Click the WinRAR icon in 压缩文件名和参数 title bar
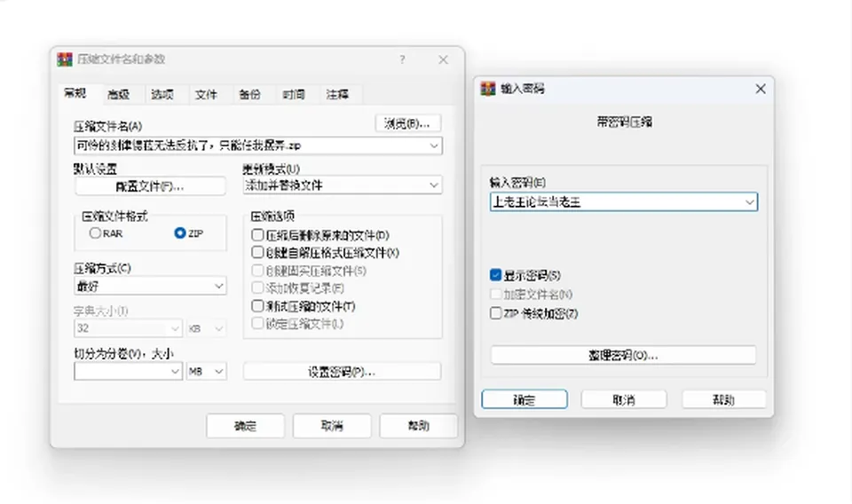This screenshot has width=852, height=504. (65, 59)
